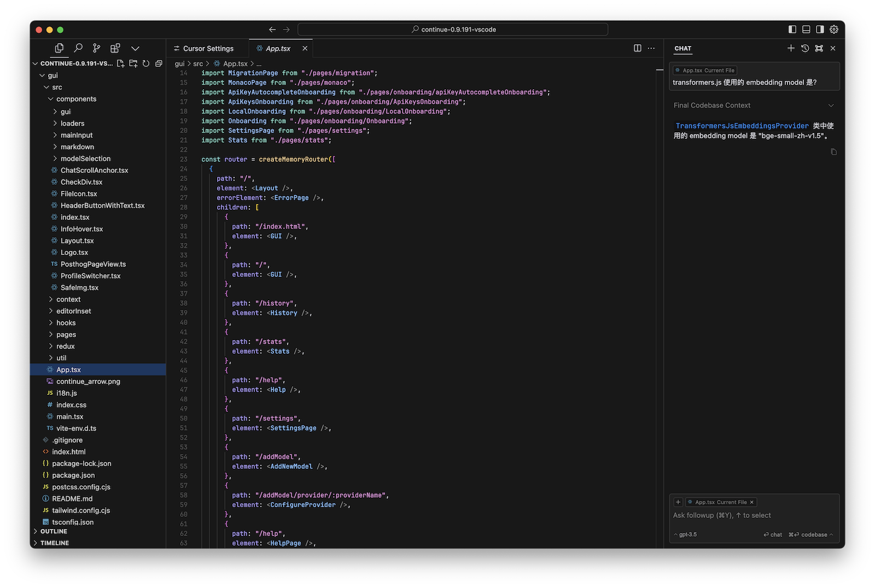Image resolution: width=875 pixels, height=588 pixels.
Task: Show chat history in the Chat panel
Action: click(x=805, y=48)
